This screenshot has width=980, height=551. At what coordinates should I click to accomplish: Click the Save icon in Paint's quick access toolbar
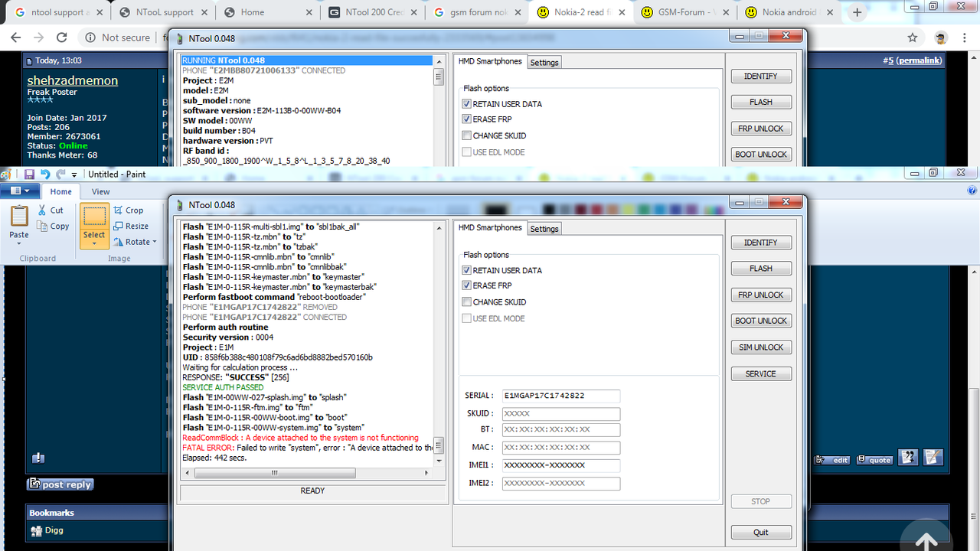[29, 173]
